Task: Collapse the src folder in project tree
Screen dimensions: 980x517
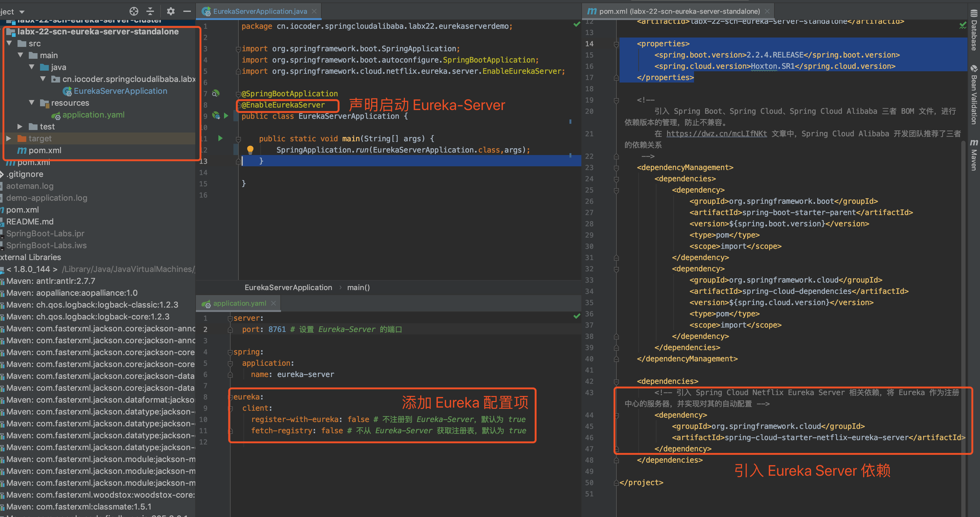Action: click(9, 43)
